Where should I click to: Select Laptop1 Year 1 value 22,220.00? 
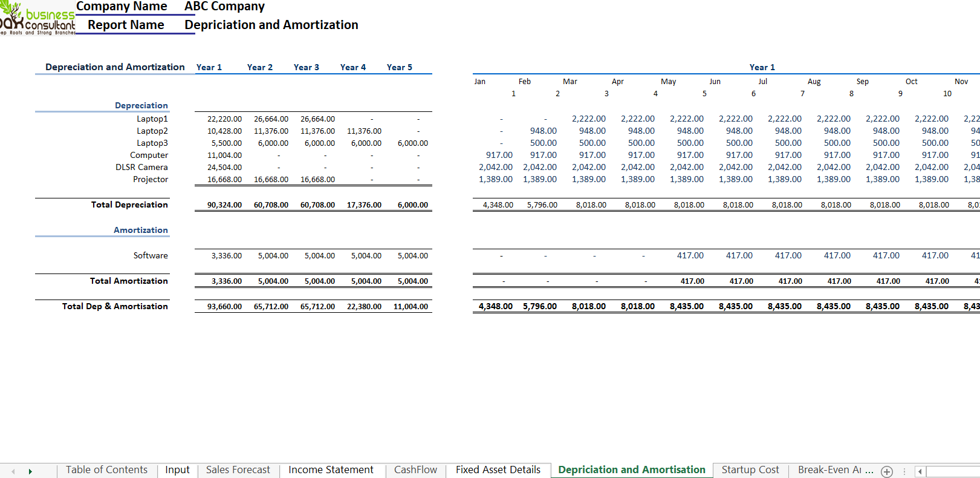tap(224, 119)
